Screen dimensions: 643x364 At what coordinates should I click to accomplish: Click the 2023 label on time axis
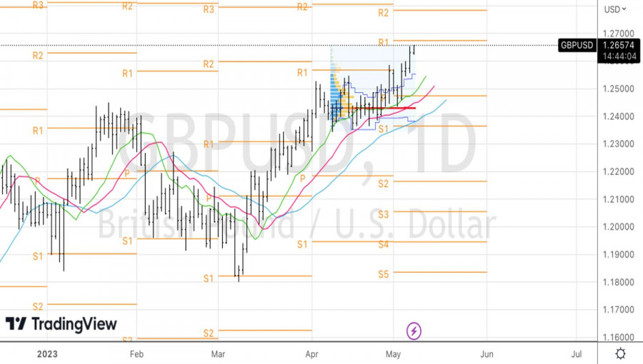[x=47, y=354]
